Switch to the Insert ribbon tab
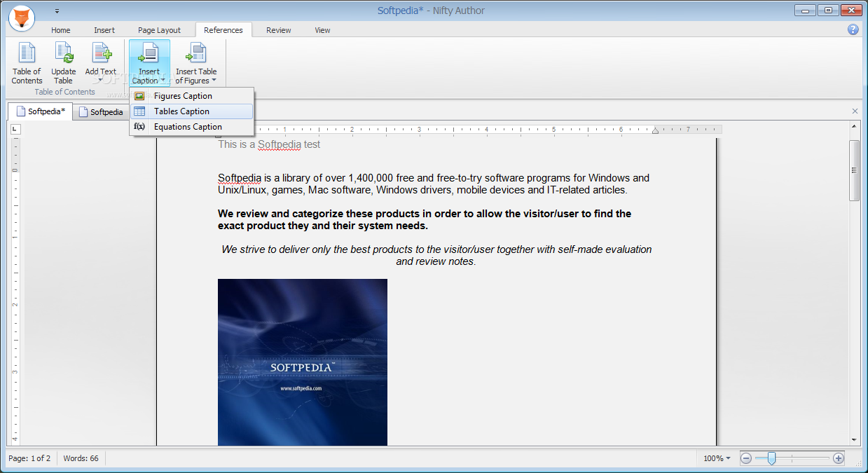Image resolution: width=868 pixels, height=473 pixels. 104,30
